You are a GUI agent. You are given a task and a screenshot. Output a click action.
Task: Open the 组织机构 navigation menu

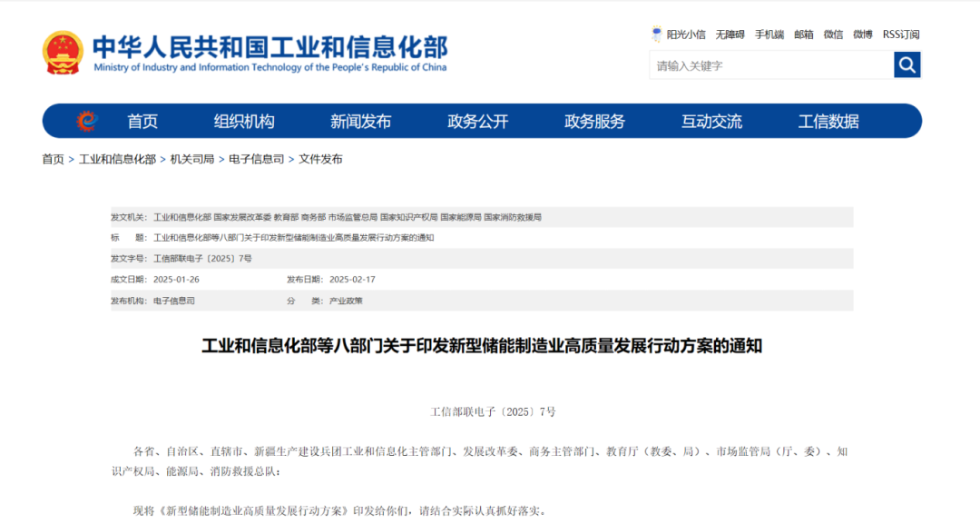point(244,122)
